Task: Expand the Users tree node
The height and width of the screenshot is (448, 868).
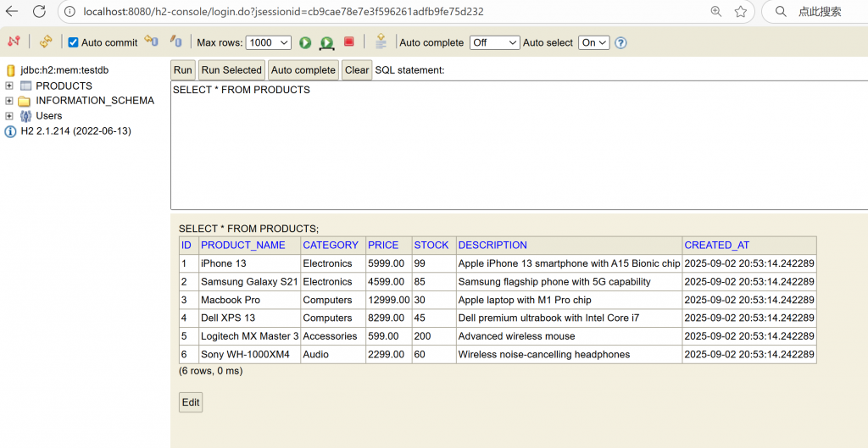Action: click(9, 116)
